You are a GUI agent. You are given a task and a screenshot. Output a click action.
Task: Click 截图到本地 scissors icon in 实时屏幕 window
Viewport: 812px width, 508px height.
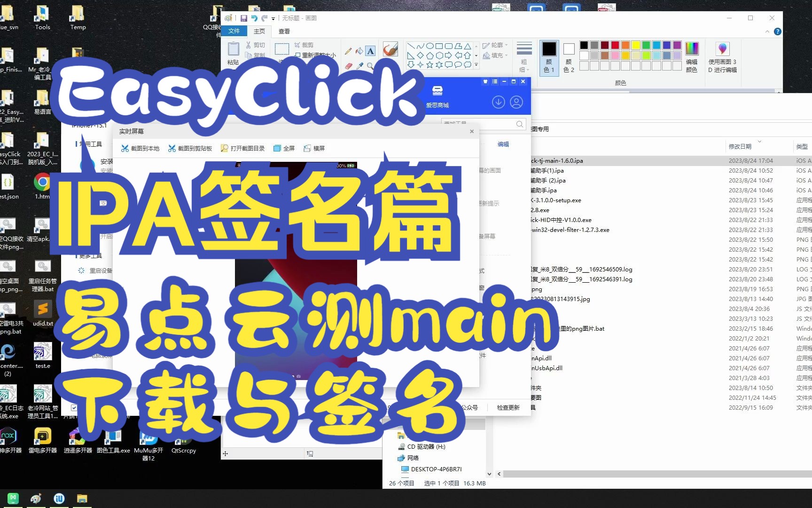click(x=125, y=149)
